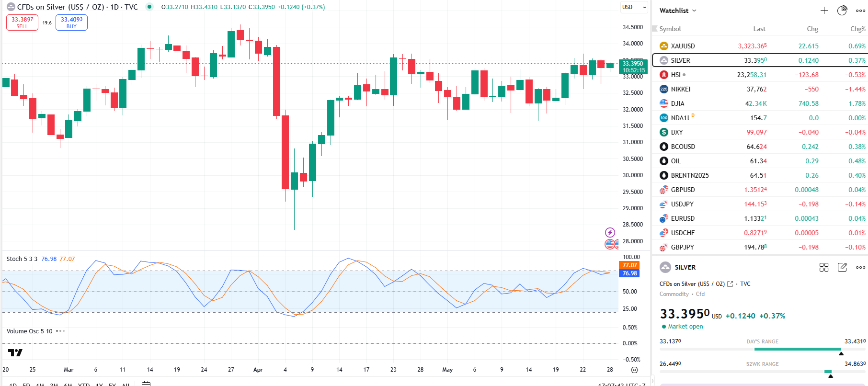Open the watchlist three-dots menu
The image size is (868, 386).
(x=860, y=11)
